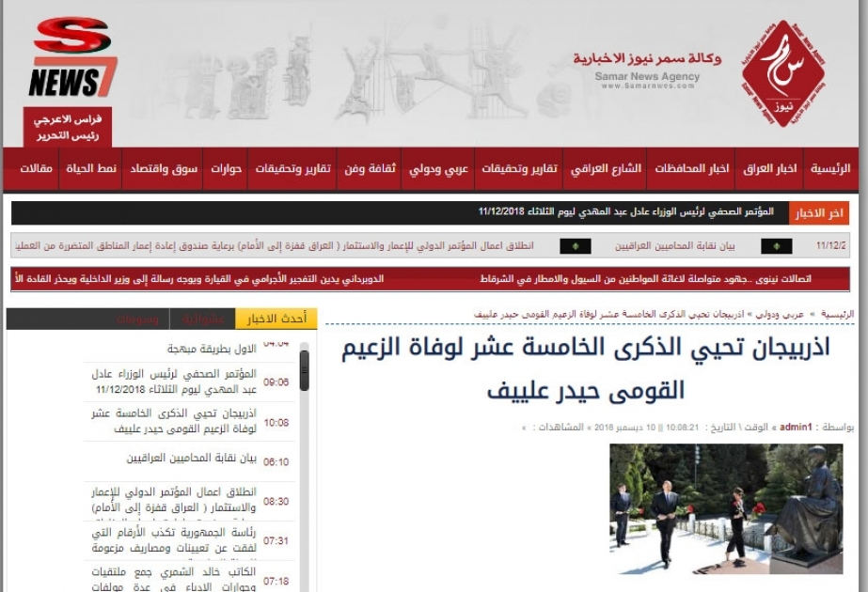Open بيان نقابة المحامين العراقيين ticker item
The height and width of the screenshot is (592, 868).
click(x=675, y=245)
